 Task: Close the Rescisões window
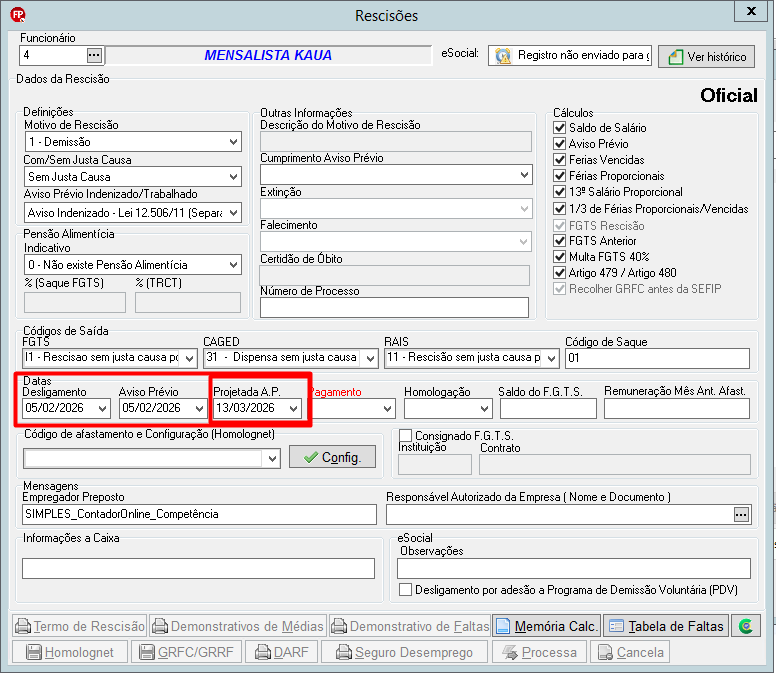(x=751, y=11)
